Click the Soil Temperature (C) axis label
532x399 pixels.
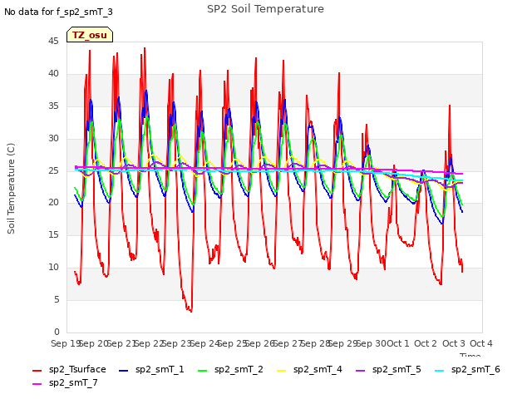(x=11, y=189)
